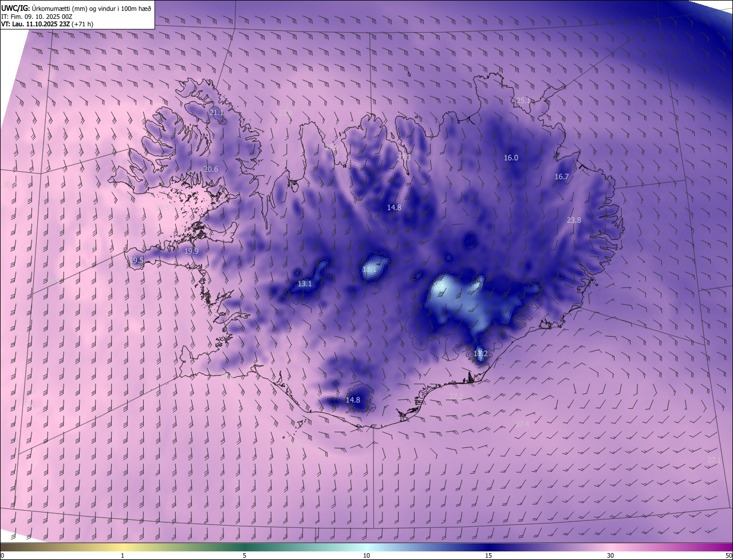Viewport: 733px width, 560px height.
Task: Click the 16.7 value label
Action: coord(562,177)
